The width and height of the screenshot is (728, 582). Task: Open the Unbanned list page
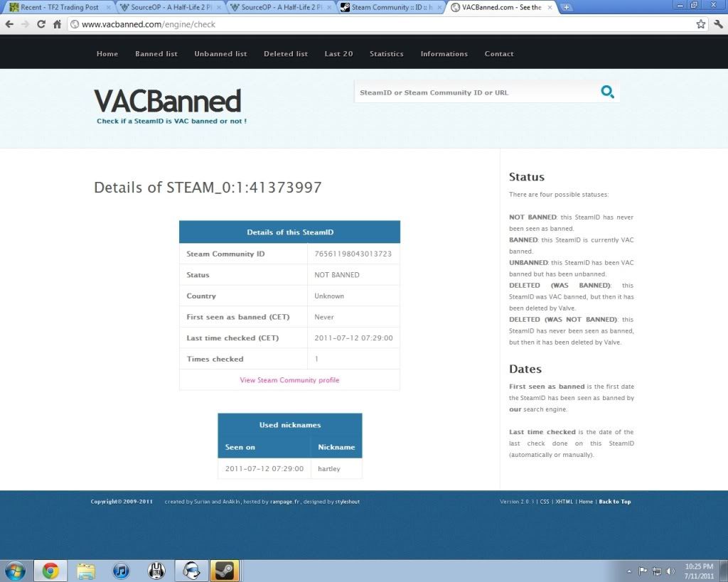[220, 54]
